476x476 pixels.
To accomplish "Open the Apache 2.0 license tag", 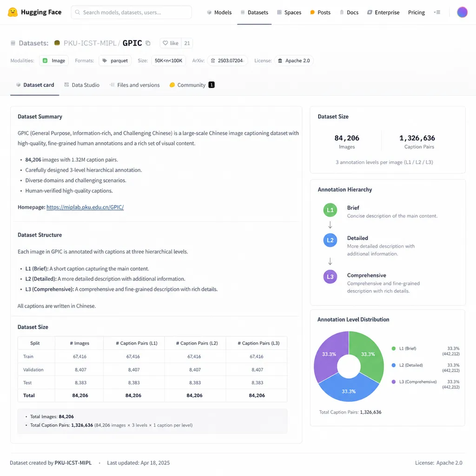I will (x=294, y=61).
